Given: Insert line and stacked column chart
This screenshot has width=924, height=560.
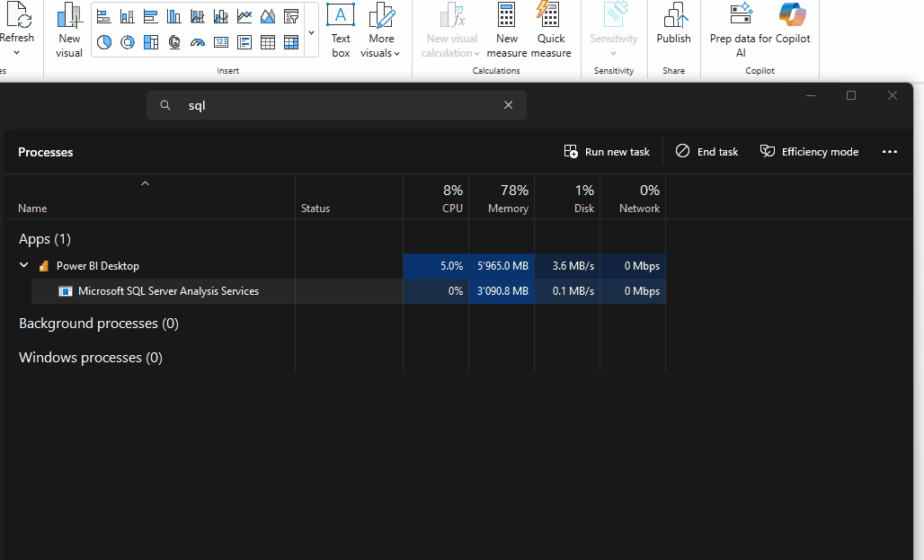Looking at the screenshot, I should point(198,16).
